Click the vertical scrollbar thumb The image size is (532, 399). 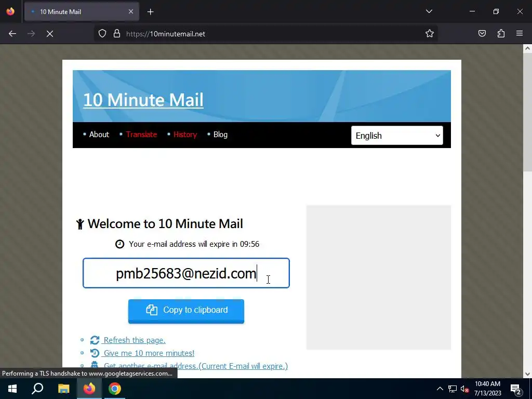click(527, 113)
